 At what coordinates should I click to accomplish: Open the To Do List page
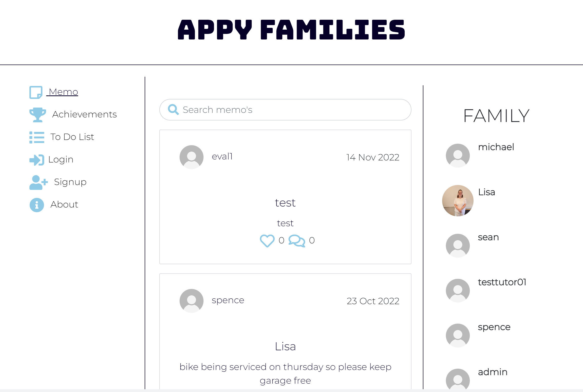72,137
